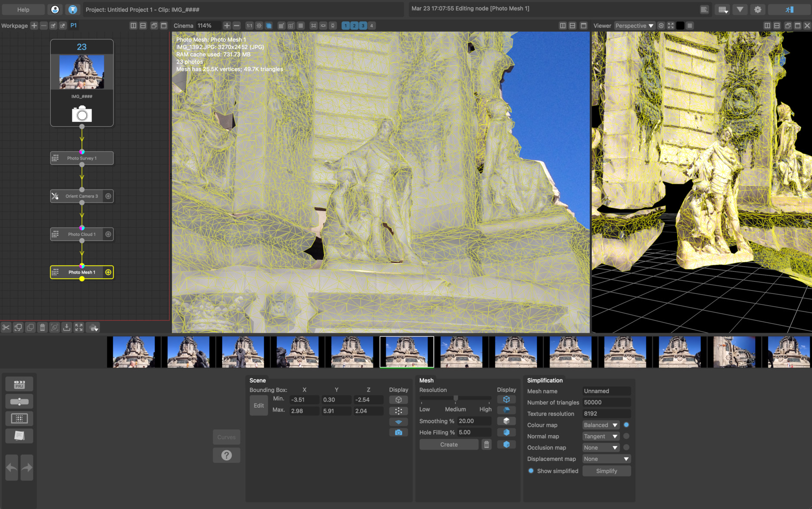Toggle the blue grid display icon in Cinema
Viewport: 812px width, 509px height.
click(269, 26)
